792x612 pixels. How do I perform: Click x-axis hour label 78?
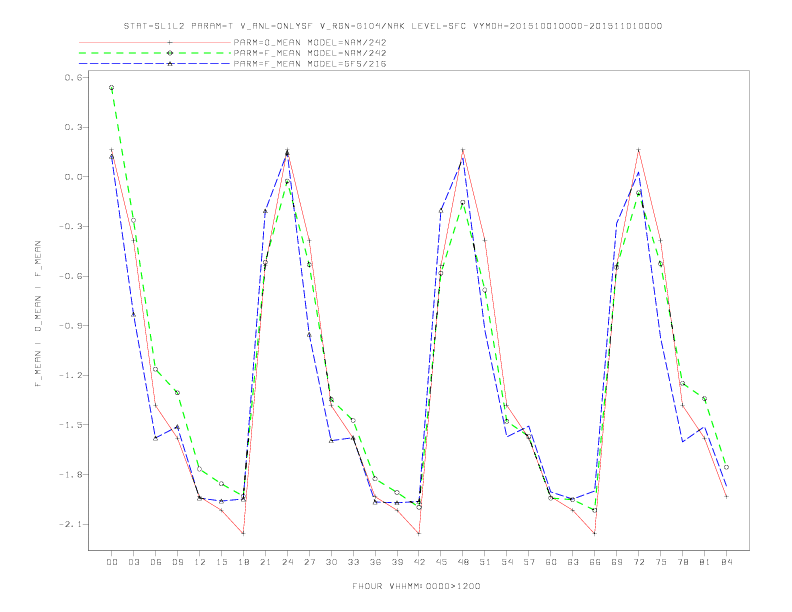click(x=683, y=562)
